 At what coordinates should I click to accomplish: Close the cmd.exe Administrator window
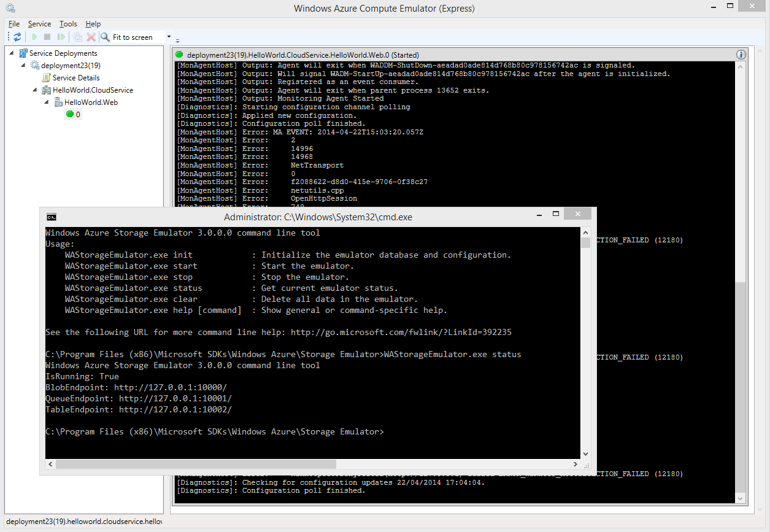tap(579, 214)
